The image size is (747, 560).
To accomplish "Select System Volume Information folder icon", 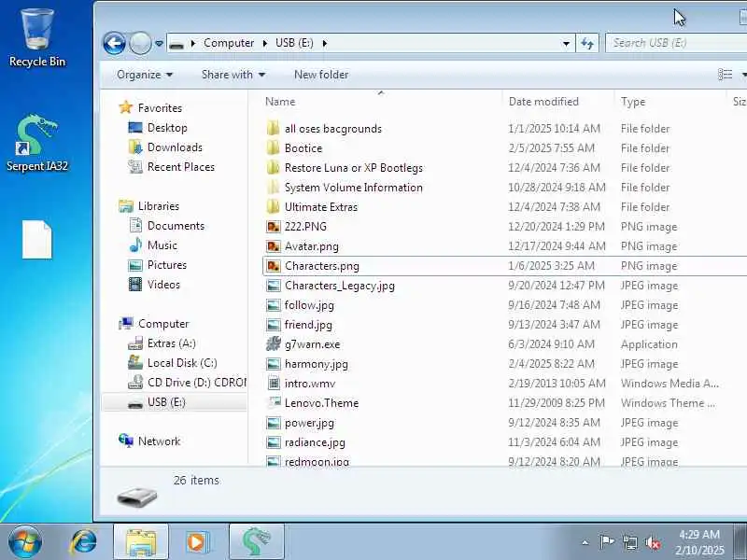I will click(274, 188).
